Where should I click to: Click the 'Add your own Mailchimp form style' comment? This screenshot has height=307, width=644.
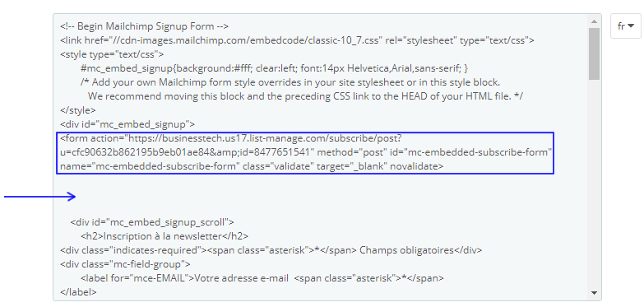290,82
